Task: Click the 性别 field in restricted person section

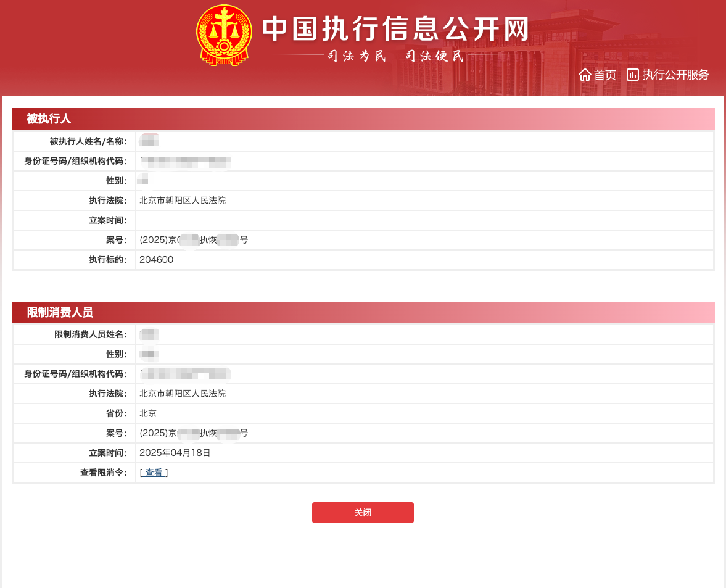Action: (x=150, y=354)
